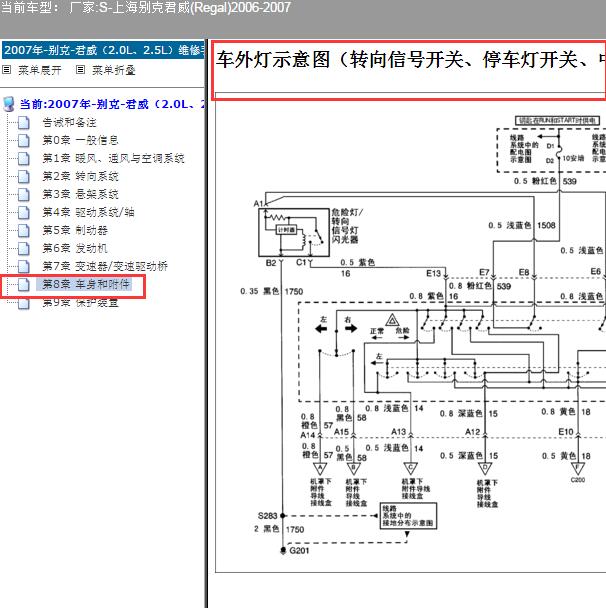Click page icon next to 第4章 驱动系统/轴
Image resolution: width=606 pixels, height=608 pixels.
[x=24, y=212]
